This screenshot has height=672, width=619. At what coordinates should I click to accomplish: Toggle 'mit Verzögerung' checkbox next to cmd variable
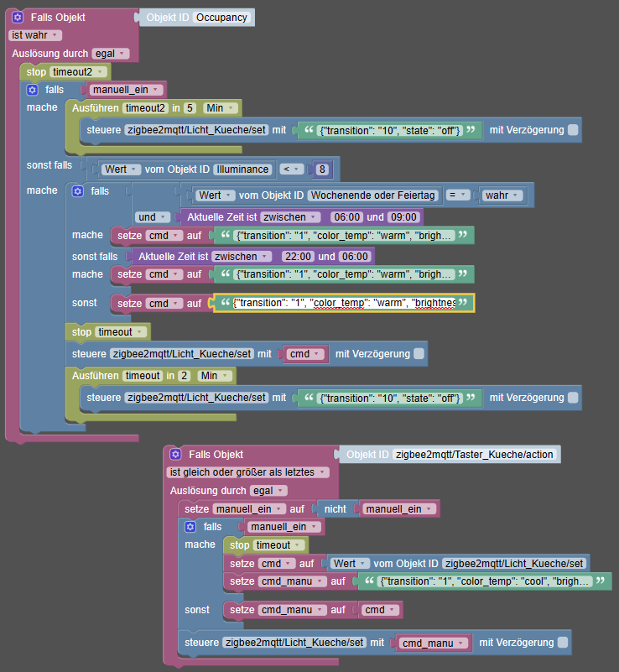pyautogui.click(x=419, y=353)
